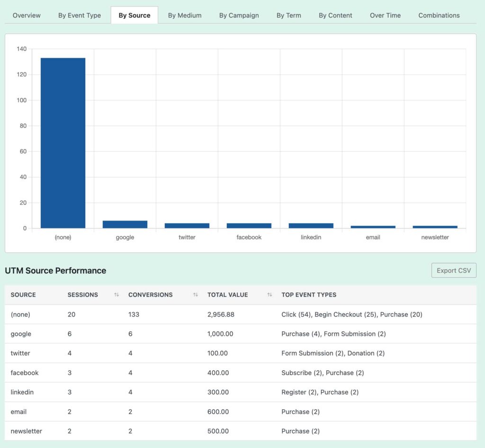Open the By Content tab
Image resolution: width=485 pixels, height=448 pixels.
point(335,15)
